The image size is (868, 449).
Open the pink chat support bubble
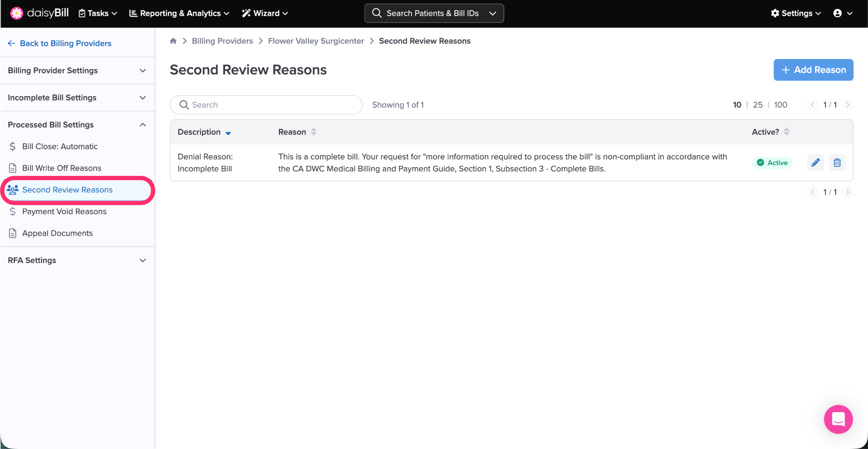pyautogui.click(x=838, y=419)
